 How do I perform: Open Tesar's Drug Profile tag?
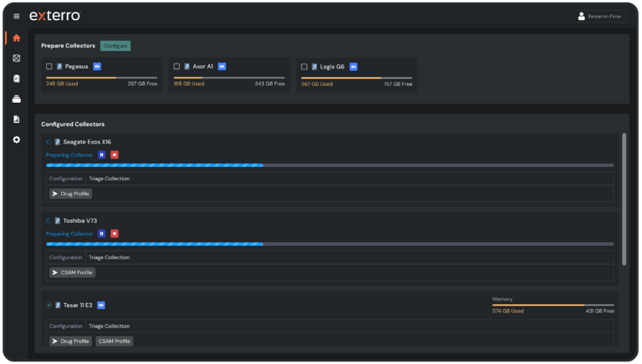pos(70,341)
